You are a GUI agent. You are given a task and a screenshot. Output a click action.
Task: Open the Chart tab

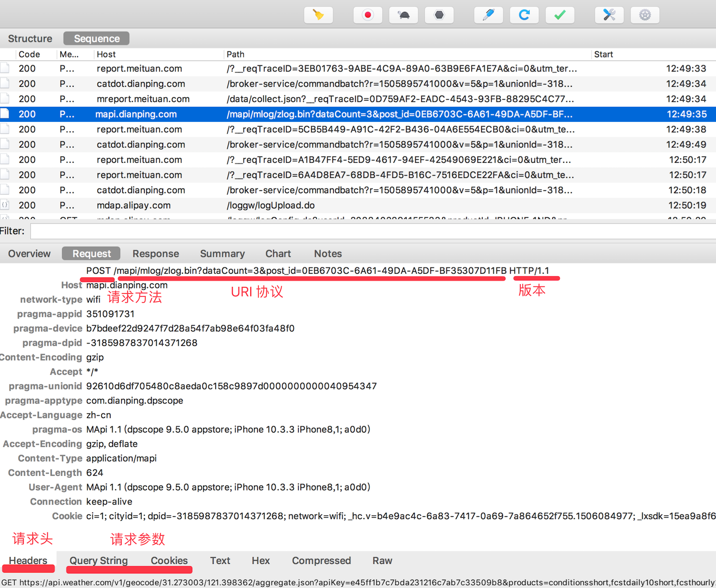[x=278, y=254]
